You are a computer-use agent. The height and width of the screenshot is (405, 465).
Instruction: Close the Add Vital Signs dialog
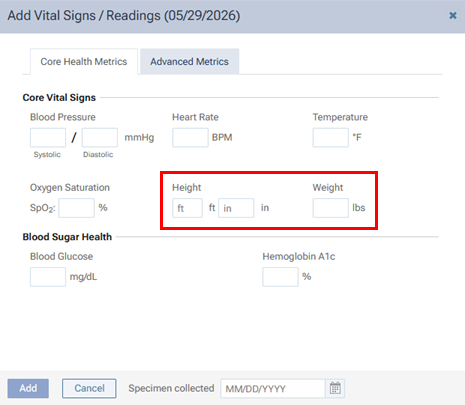point(453,15)
